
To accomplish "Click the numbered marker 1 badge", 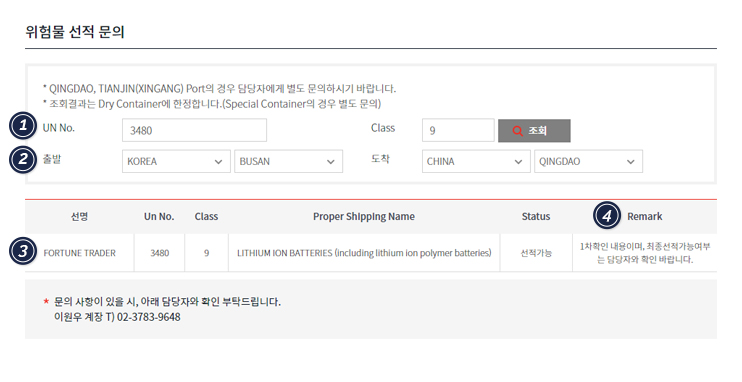I will pos(23,126).
